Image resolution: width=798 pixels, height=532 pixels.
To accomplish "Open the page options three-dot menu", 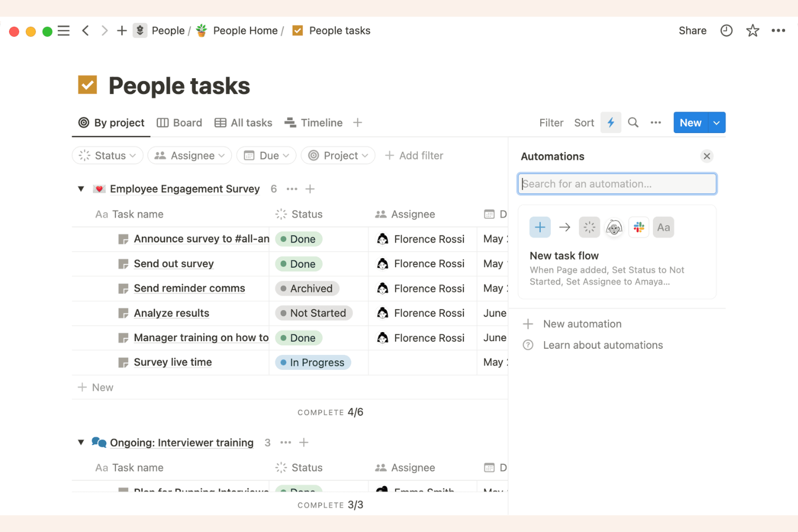I will [778, 31].
